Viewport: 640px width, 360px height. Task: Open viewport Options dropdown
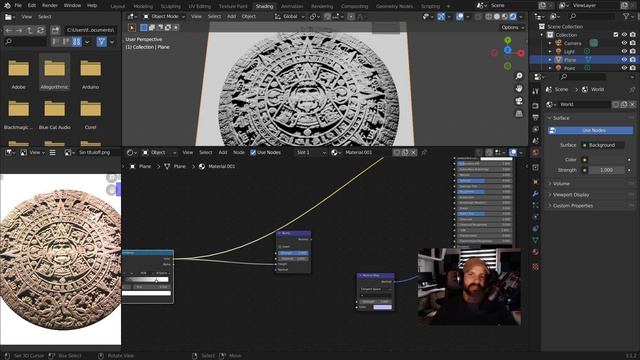click(x=512, y=27)
